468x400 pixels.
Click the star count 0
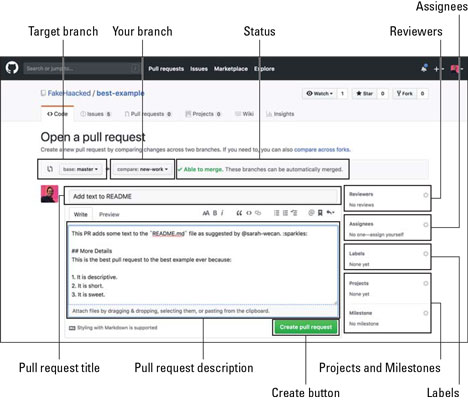[x=382, y=94]
